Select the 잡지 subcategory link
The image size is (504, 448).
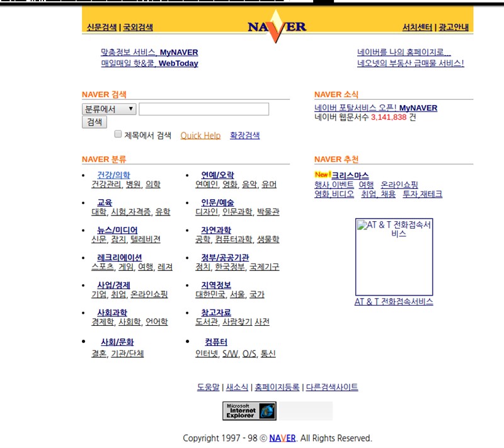[118, 239]
